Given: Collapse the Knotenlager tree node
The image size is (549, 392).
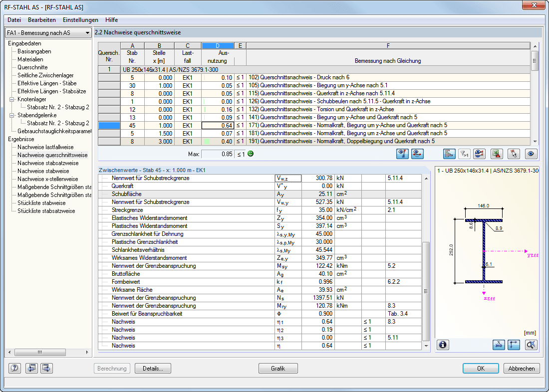Looking at the screenshot, I should (x=12, y=99).
